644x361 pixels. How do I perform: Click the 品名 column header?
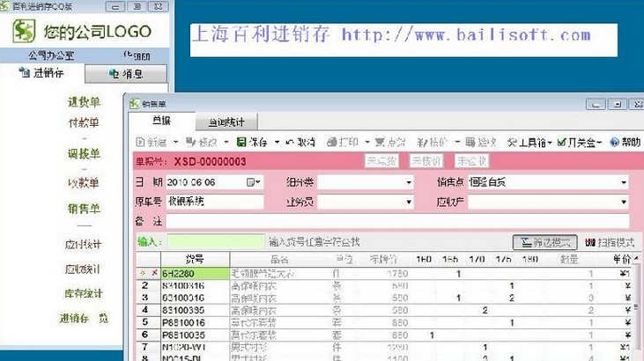[x=280, y=259]
